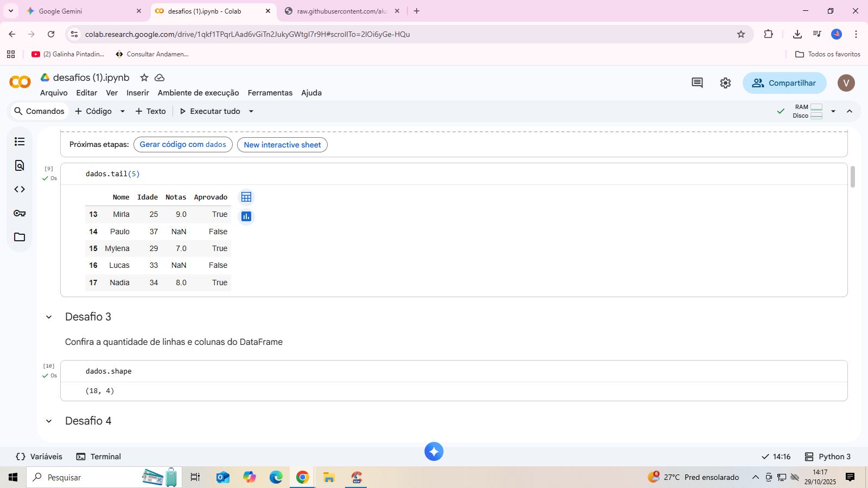Open Chrome extensions puzzle icon
Image resolution: width=868 pixels, height=488 pixels.
click(768, 34)
